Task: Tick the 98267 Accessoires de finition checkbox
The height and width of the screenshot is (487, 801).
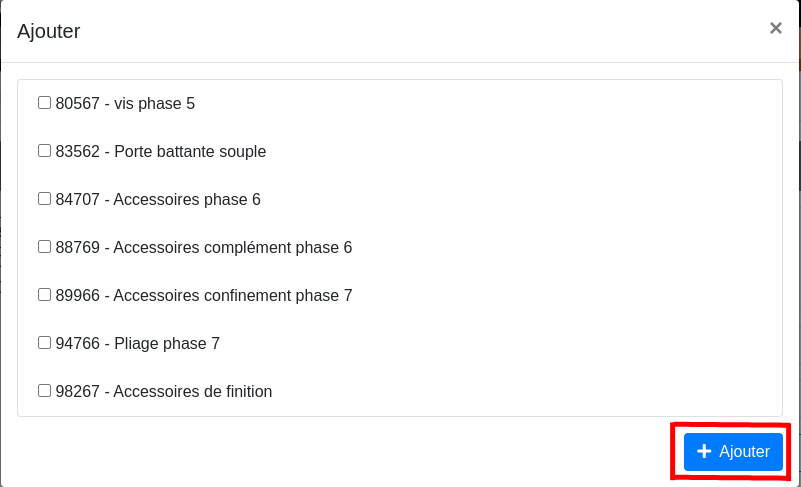Action: click(44, 391)
